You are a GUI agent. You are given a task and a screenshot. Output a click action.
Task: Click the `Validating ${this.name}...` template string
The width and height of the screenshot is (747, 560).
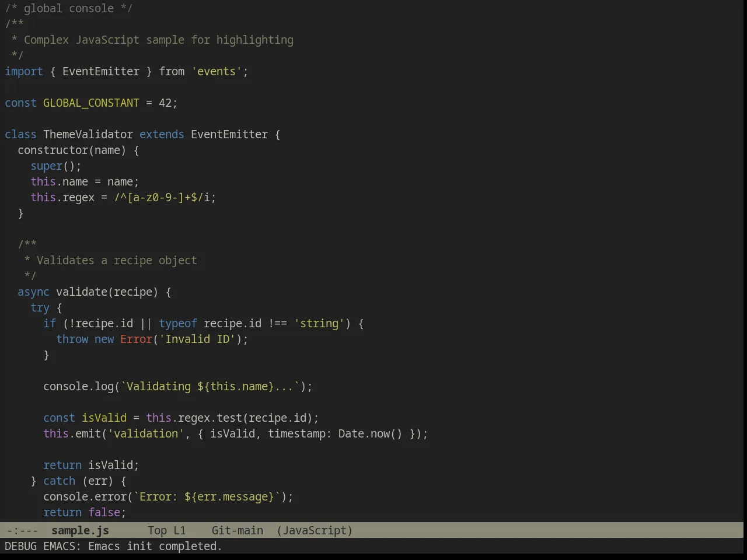pos(210,386)
